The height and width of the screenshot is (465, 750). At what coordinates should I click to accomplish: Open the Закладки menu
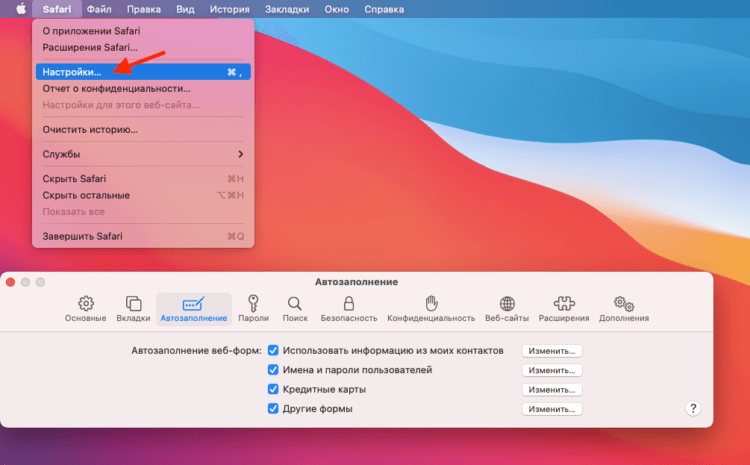click(287, 9)
